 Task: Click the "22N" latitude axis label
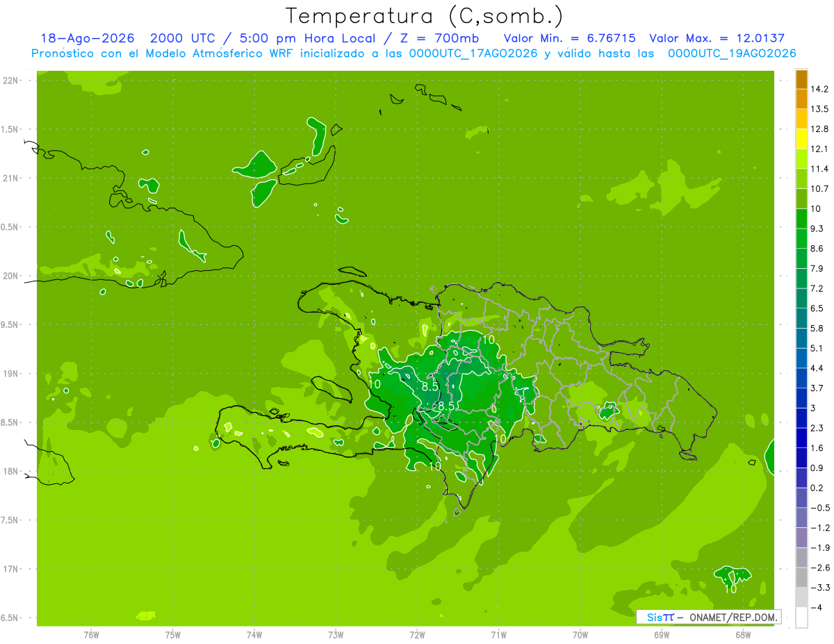point(10,80)
